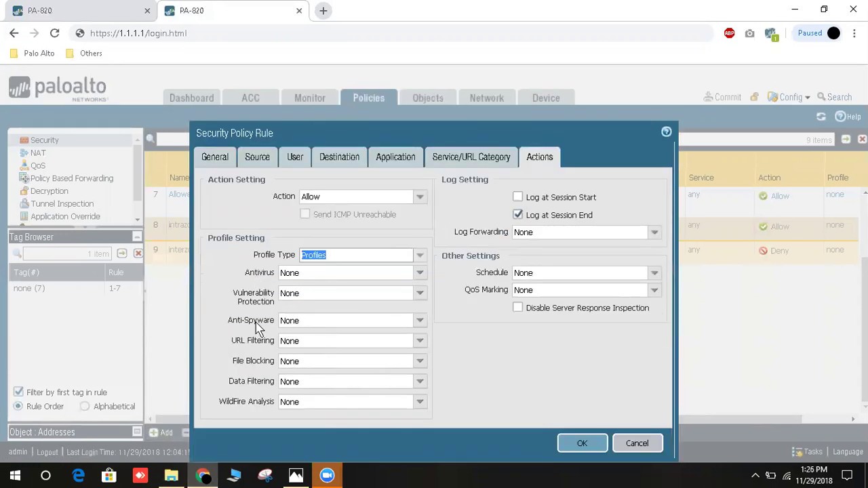Click the refresh icon near Help
Screen dimensions: 868x488
(x=821, y=117)
